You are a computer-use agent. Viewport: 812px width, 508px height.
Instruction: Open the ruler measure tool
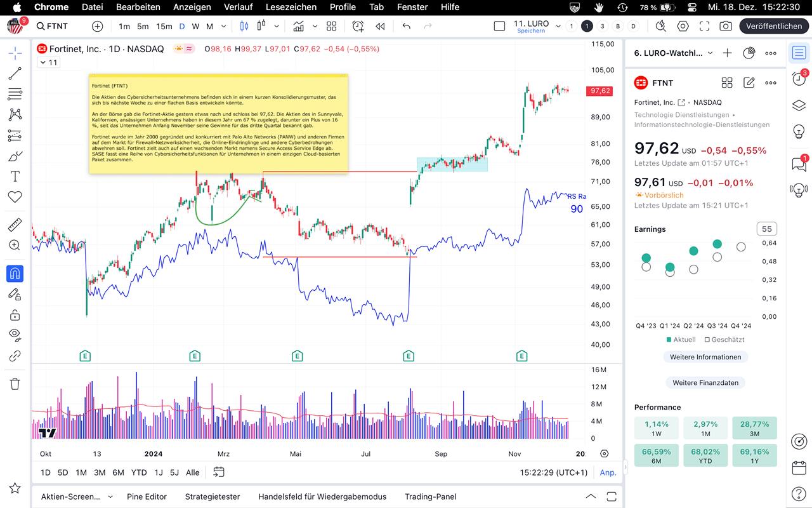coord(15,225)
